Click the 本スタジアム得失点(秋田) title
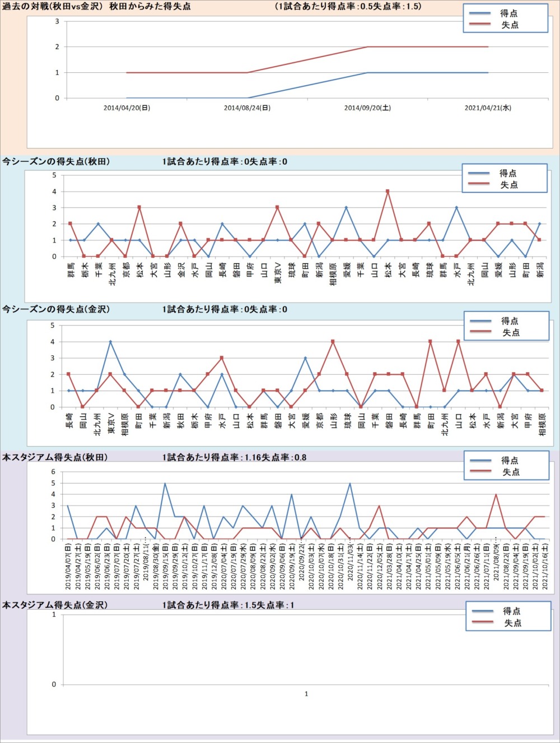This screenshot has height=743, width=560. (x=55, y=457)
